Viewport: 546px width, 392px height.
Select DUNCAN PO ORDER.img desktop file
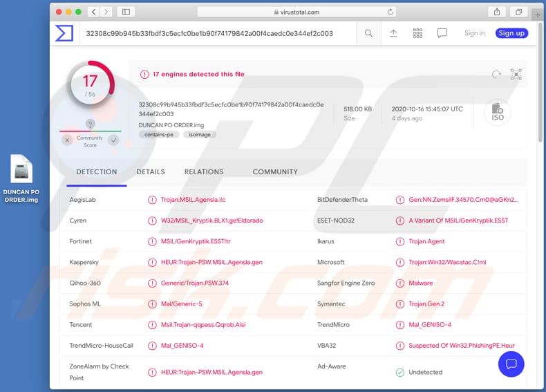(21, 178)
